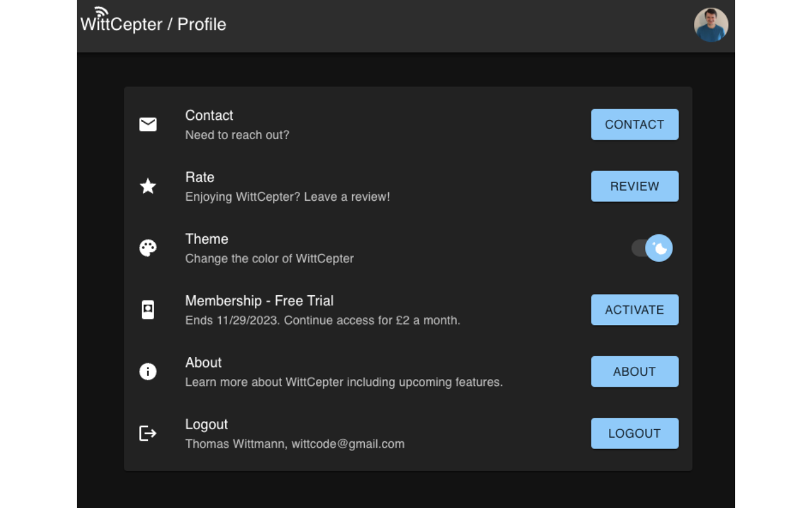The height and width of the screenshot is (508, 812).
Task: Toggle the dark theme switch
Action: pos(652,248)
